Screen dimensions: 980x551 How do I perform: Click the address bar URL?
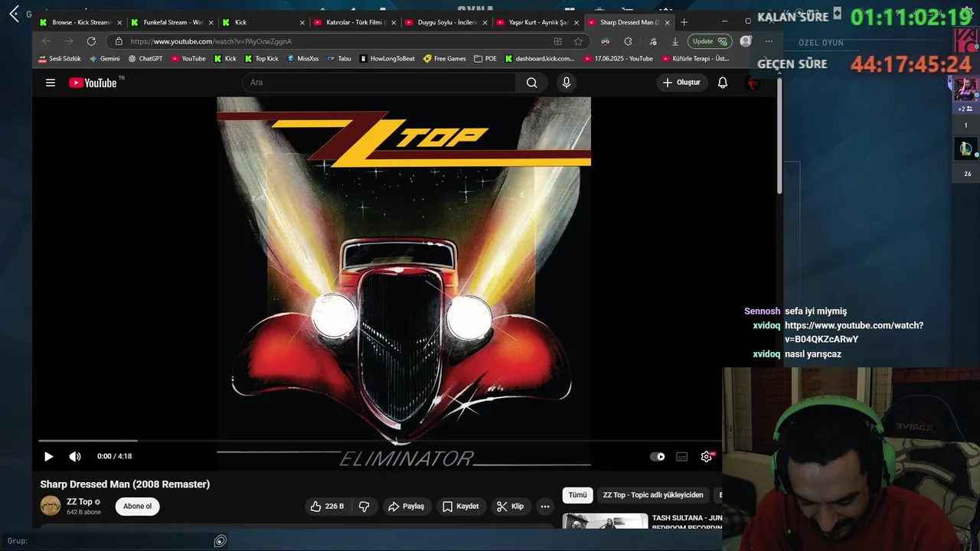211,41
